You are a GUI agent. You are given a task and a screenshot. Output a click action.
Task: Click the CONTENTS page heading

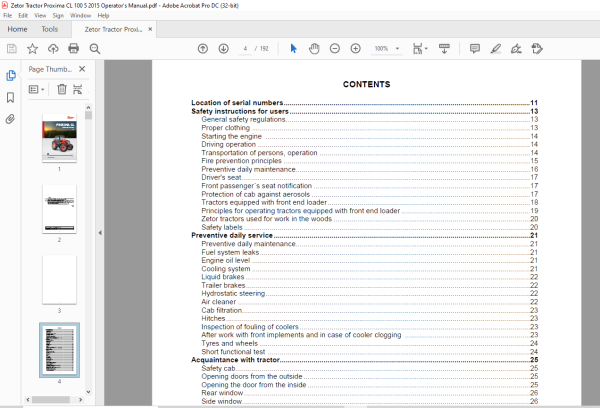click(x=367, y=84)
